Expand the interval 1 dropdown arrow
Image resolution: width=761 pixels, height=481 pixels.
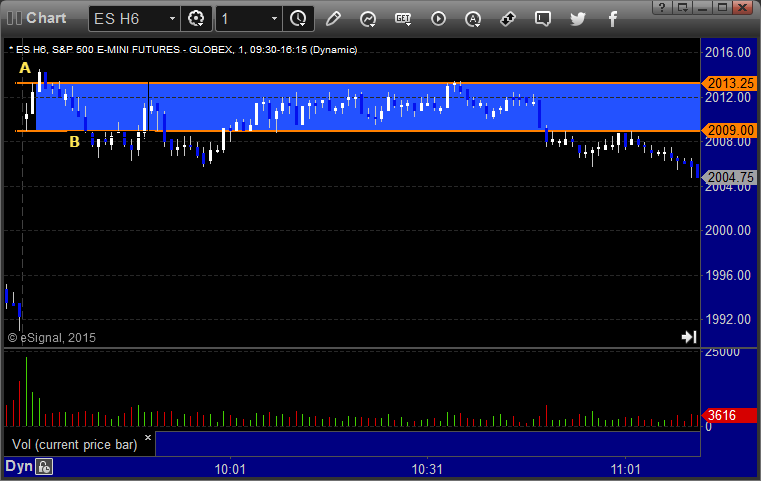point(274,19)
